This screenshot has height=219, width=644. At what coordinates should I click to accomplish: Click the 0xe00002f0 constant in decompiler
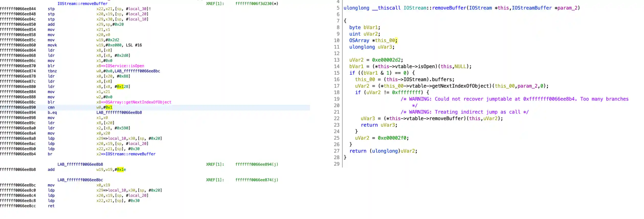pyautogui.click(x=393, y=138)
